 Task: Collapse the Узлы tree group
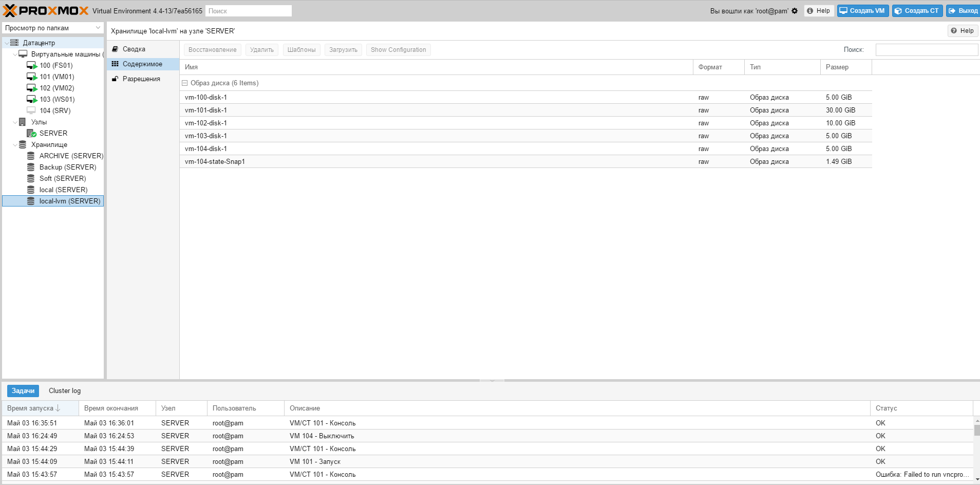(x=15, y=122)
